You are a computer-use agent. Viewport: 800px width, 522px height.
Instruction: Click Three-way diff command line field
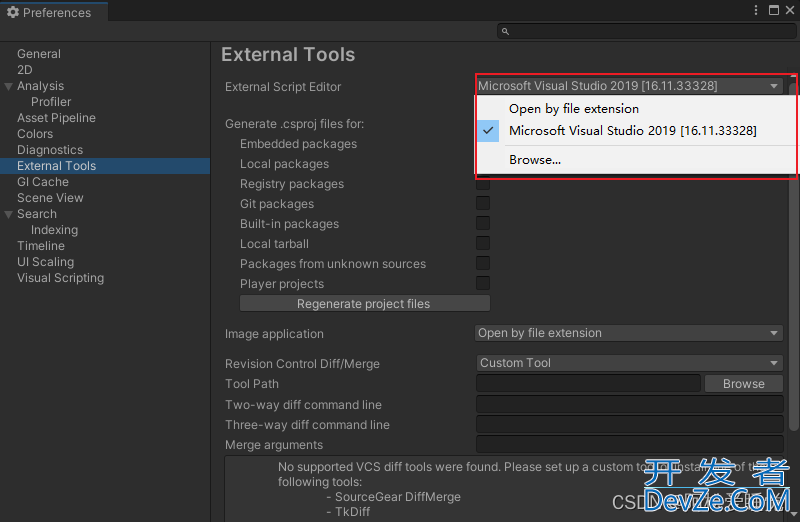coord(630,424)
